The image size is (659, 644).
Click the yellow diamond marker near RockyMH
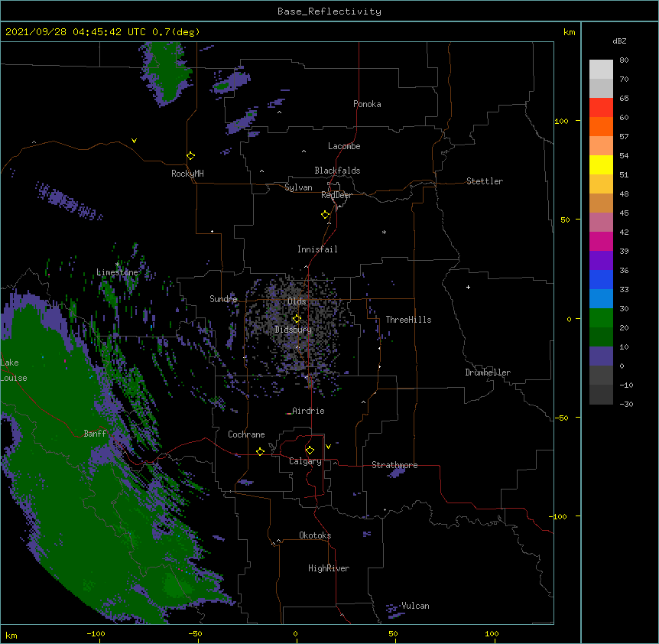click(x=190, y=156)
